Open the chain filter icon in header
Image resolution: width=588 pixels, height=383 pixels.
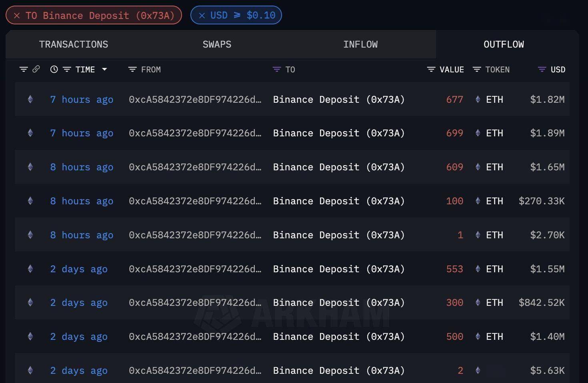pyautogui.click(x=24, y=70)
